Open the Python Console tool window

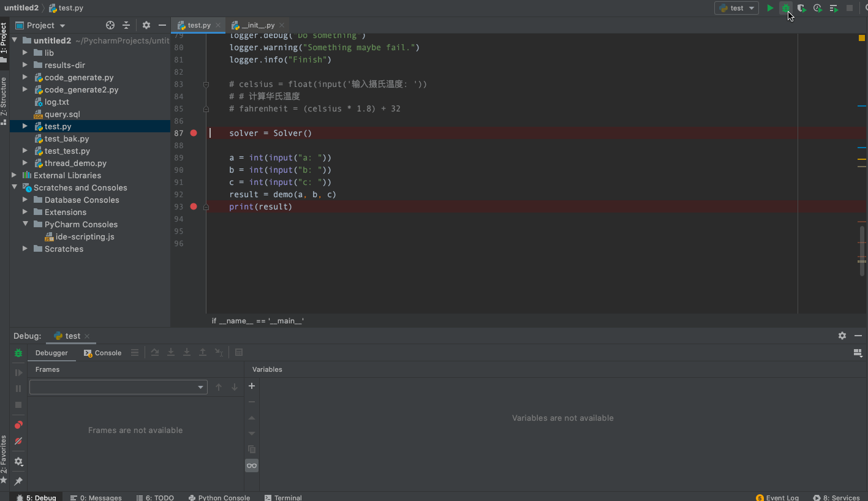[x=219, y=497]
